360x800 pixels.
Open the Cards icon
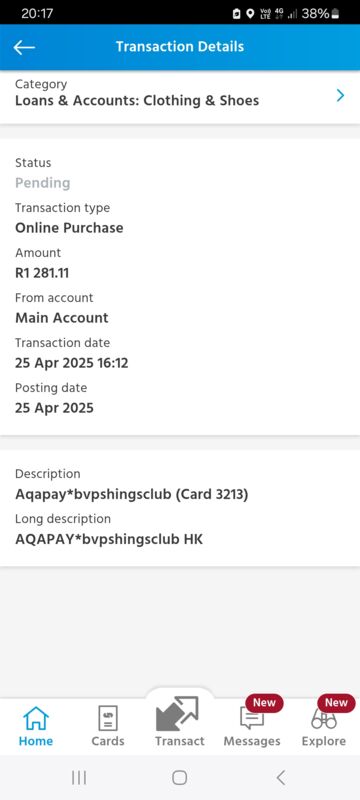108,718
